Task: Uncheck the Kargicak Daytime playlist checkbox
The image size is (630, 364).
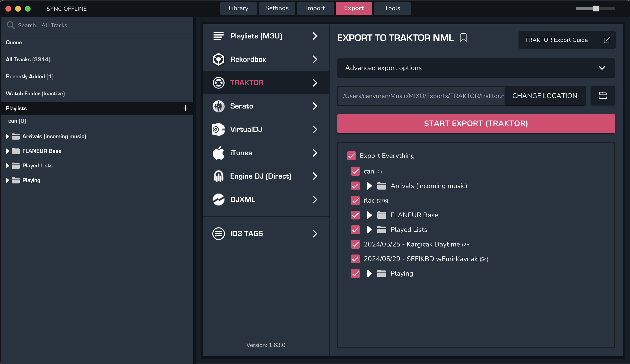Action: pos(355,244)
